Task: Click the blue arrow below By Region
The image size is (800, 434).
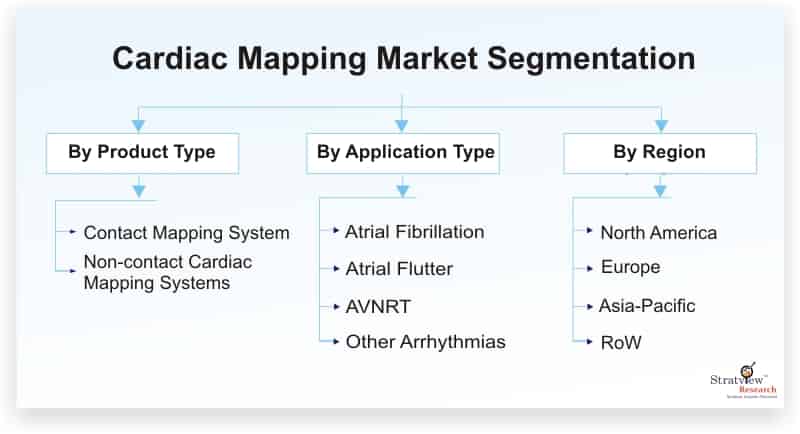Action: tap(660, 191)
